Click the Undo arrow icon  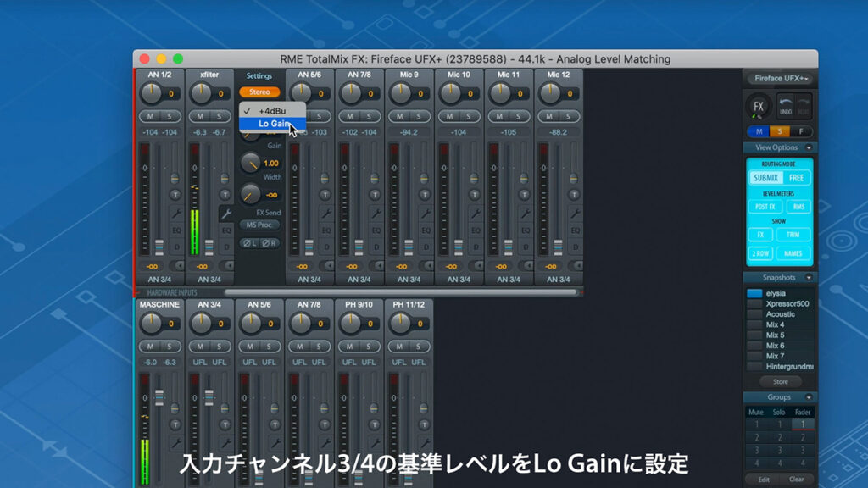pos(786,104)
